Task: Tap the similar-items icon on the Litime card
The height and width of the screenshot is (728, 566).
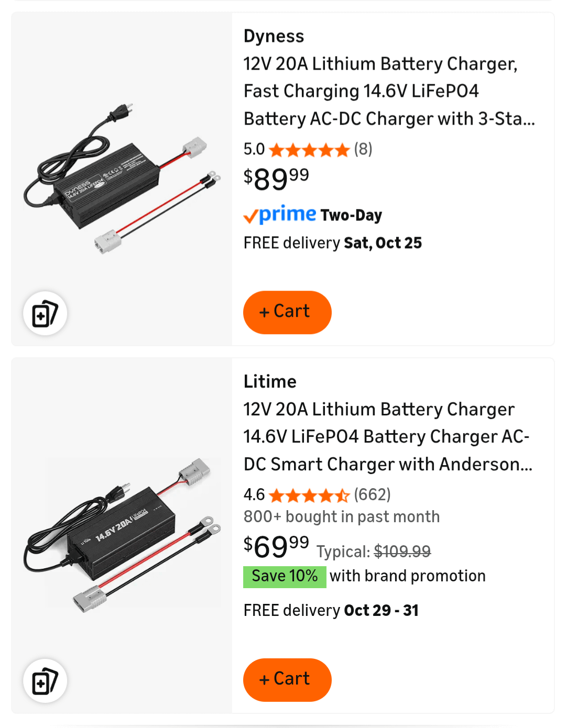Action: pyautogui.click(x=45, y=680)
